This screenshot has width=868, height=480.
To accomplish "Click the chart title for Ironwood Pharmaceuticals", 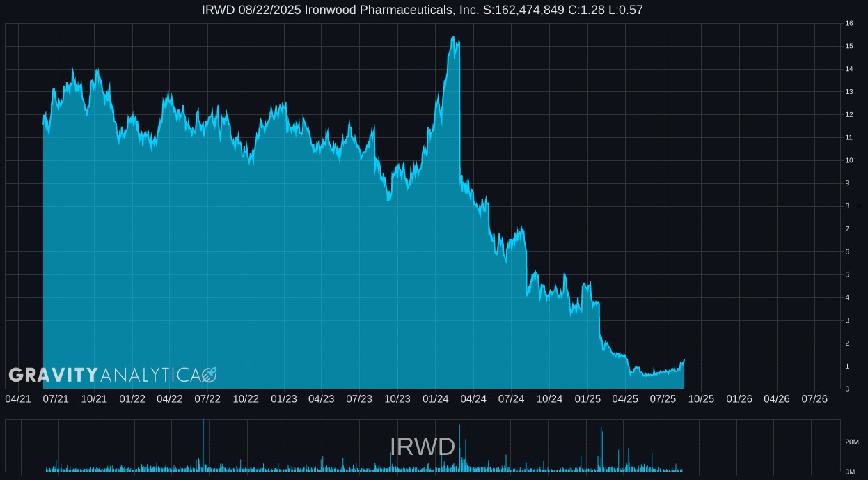I will (x=423, y=10).
